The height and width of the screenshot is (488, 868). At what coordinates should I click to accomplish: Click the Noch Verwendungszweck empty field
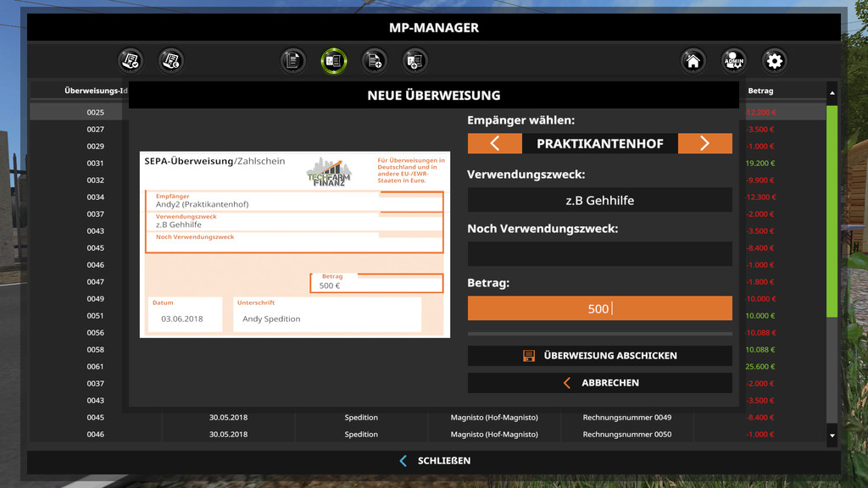[599, 253]
